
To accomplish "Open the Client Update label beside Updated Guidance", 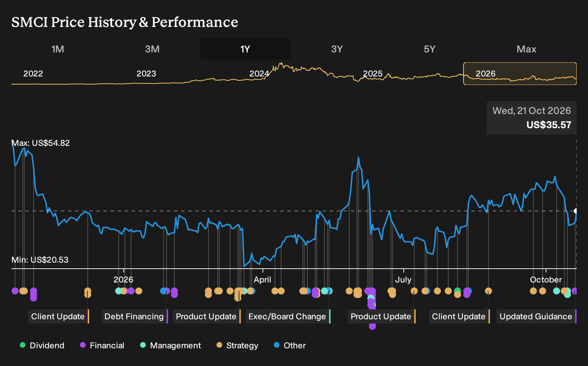I will pos(460,316).
